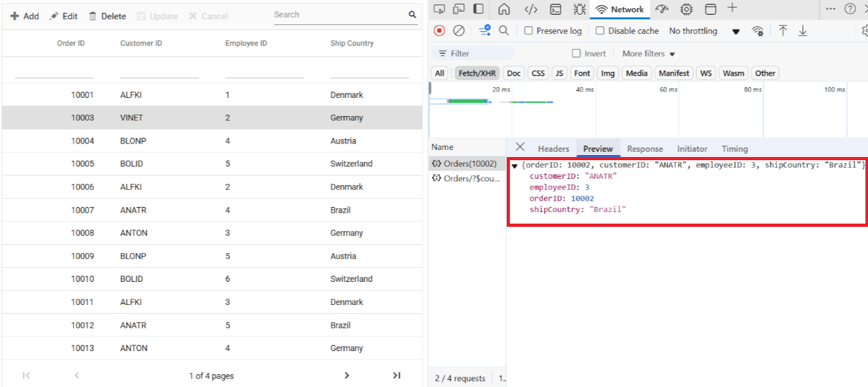The image size is (868, 387).
Task: Enable the Preserve log checkbox
Action: 528,31
